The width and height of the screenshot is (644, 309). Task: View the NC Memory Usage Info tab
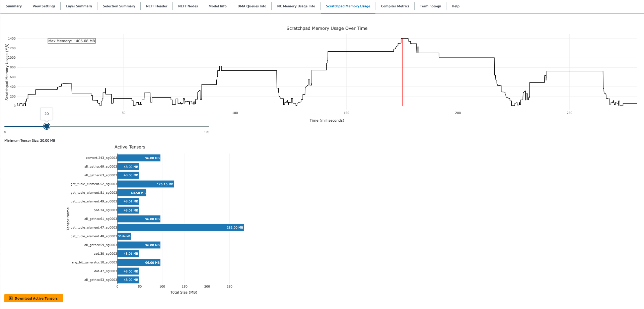[295, 6]
